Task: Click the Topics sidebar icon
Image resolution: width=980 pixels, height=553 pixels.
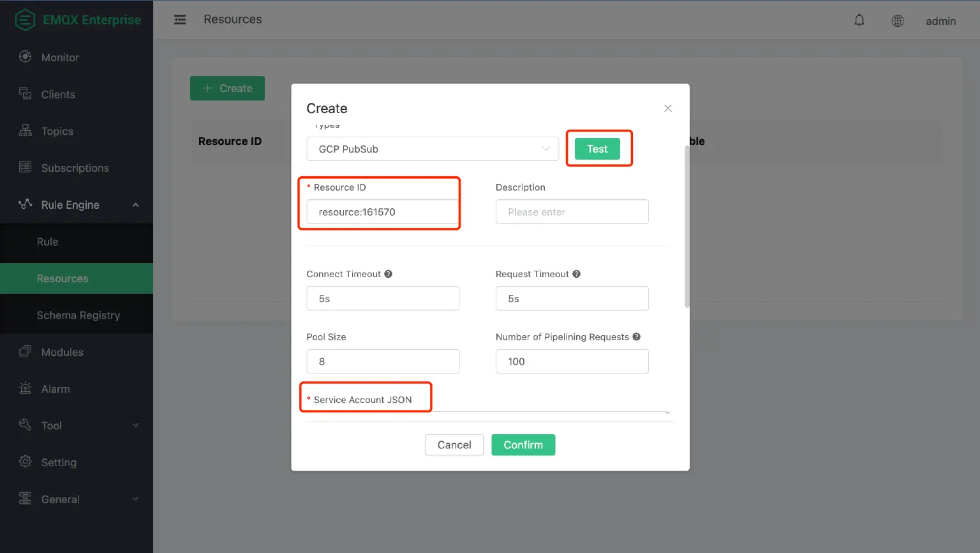Action: point(25,131)
